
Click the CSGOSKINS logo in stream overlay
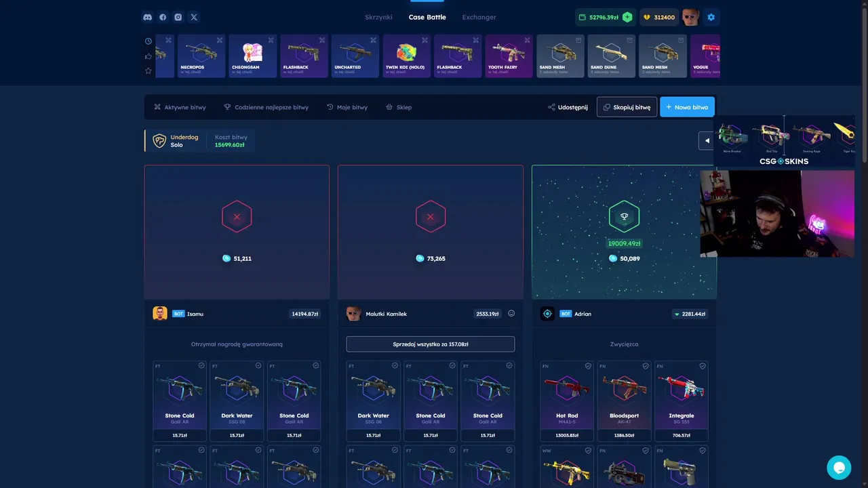click(x=784, y=161)
